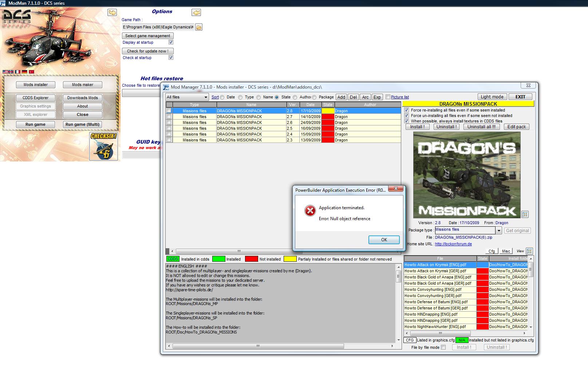The height and width of the screenshot is (390, 588).
Task: Click the Mod Manager window title icon
Action: (166, 87)
